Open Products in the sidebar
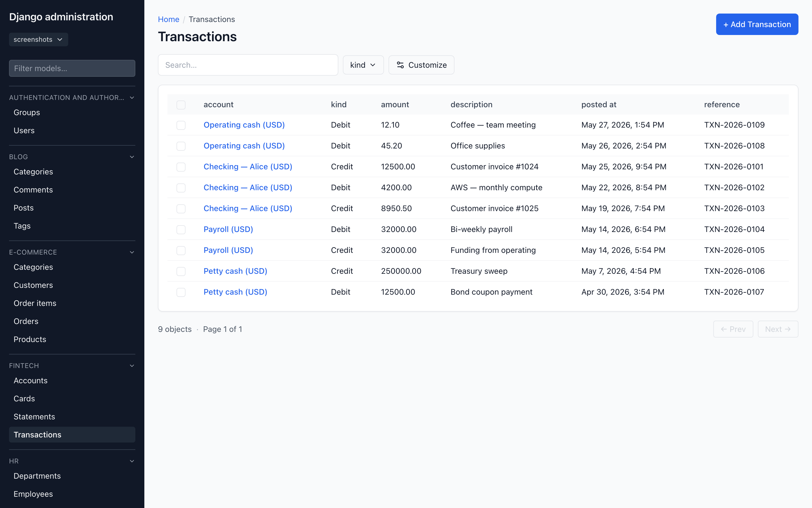This screenshot has width=812, height=508. click(72, 339)
